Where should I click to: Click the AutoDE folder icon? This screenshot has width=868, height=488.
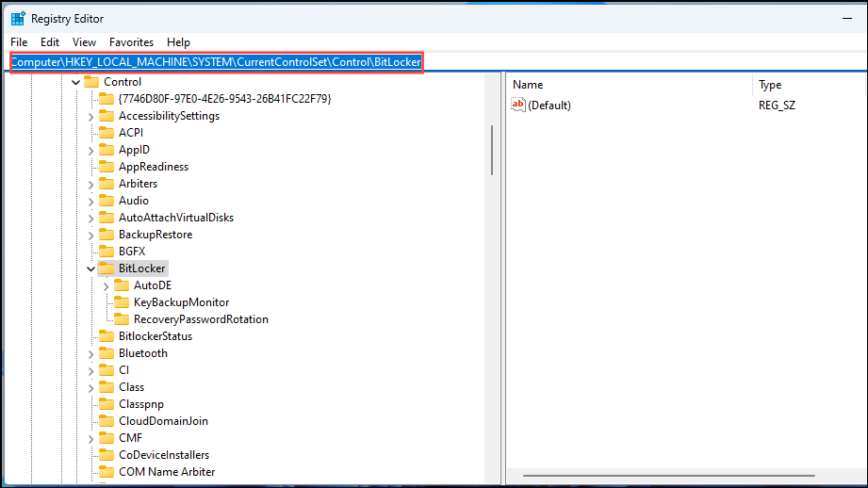coord(122,285)
